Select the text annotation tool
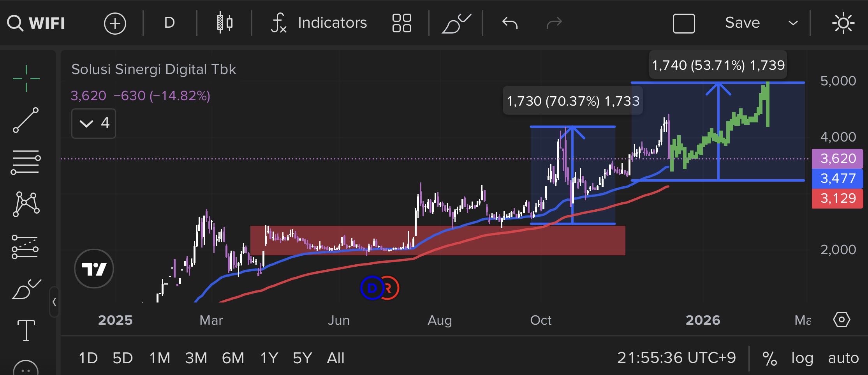The height and width of the screenshot is (375, 868). coord(26,331)
